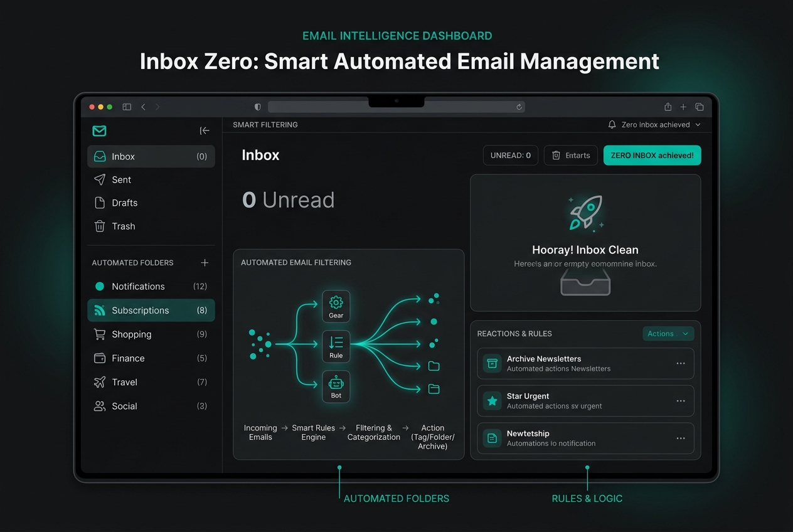Go back in browser history
Viewport: 793px width, 532px height.
(x=143, y=107)
